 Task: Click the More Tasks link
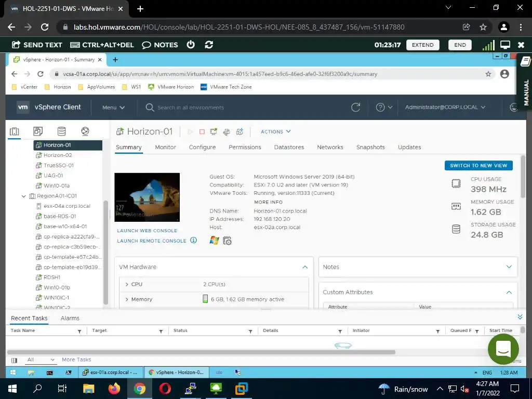click(x=76, y=360)
